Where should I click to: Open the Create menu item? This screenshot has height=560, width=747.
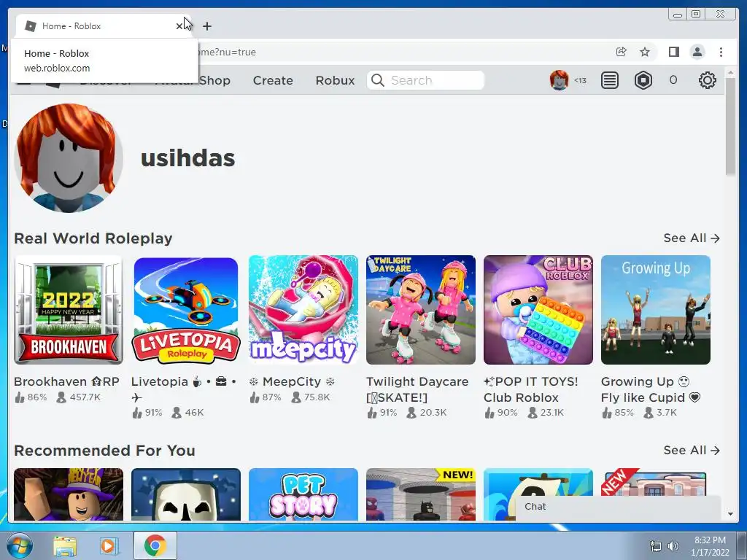(x=273, y=80)
